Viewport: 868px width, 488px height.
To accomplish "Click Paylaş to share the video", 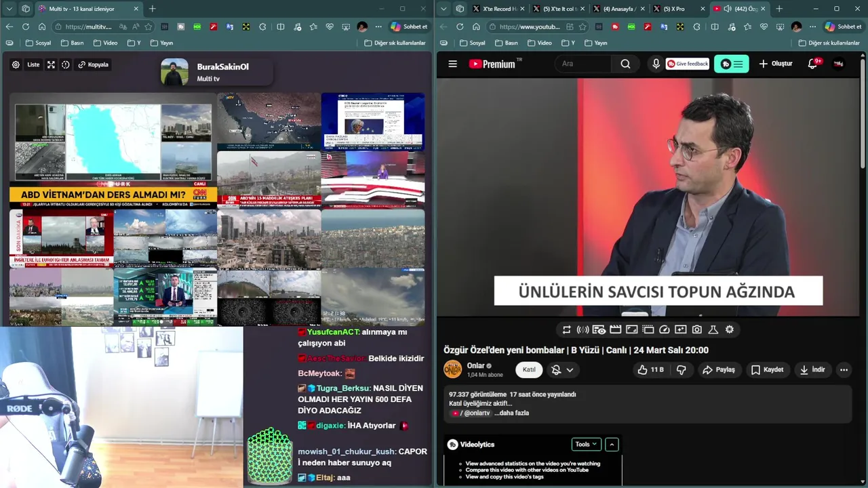I will coord(719,369).
